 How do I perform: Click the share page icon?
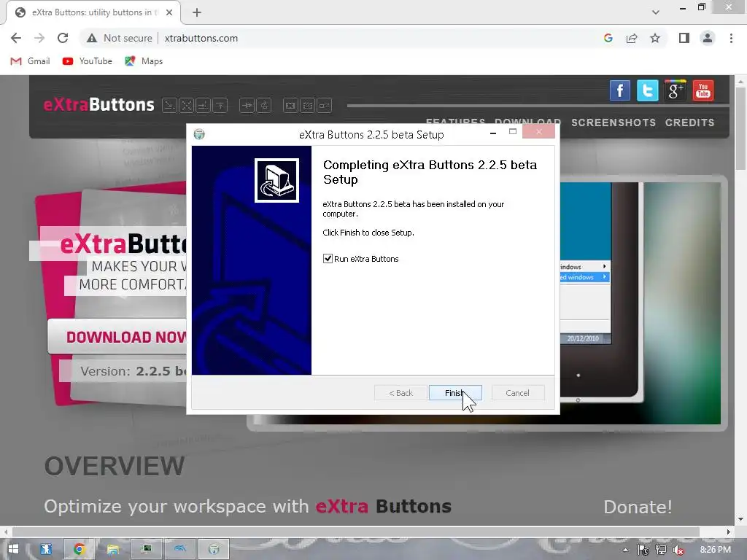632,38
